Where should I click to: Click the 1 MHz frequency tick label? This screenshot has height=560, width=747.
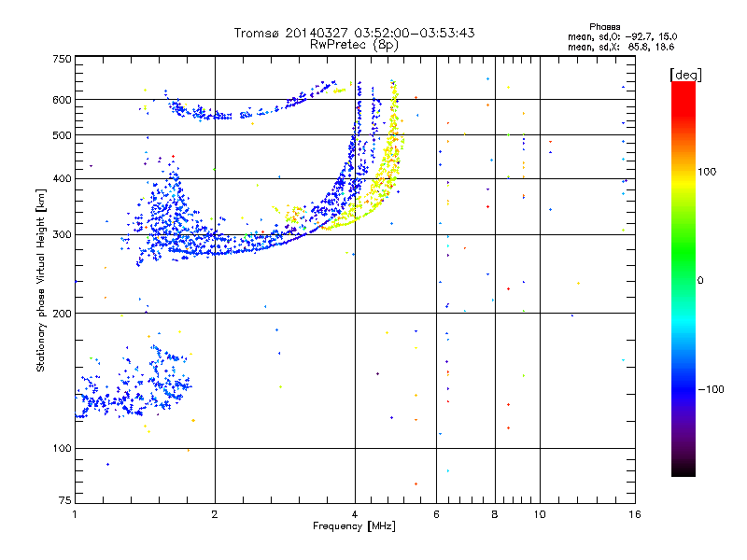point(75,514)
